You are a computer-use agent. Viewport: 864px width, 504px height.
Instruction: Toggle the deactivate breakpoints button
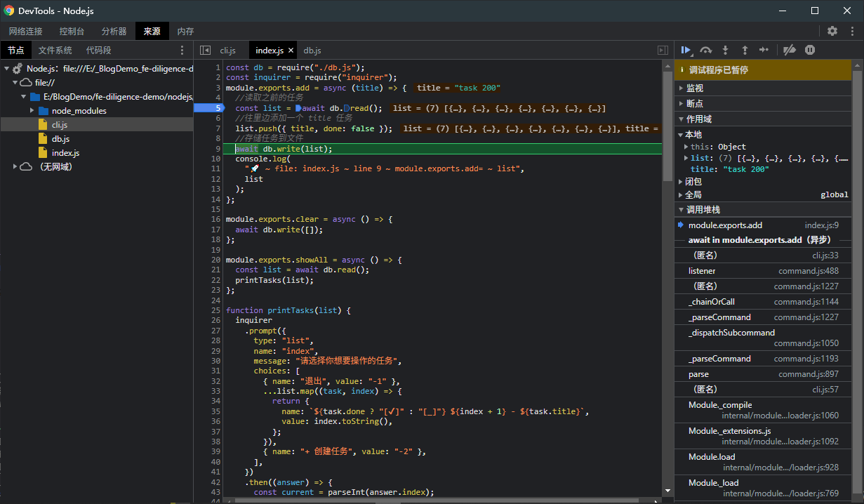click(790, 50)
